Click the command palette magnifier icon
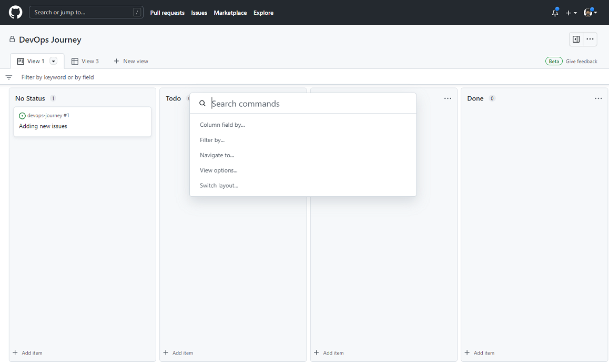This screenshot has width=609, height=364. (202, 103)
